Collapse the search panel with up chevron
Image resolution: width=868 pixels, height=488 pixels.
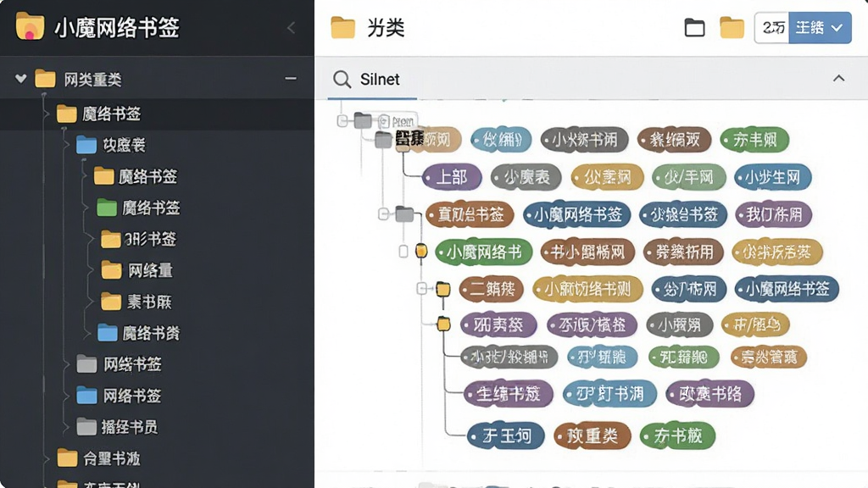(x=838, y=79)
